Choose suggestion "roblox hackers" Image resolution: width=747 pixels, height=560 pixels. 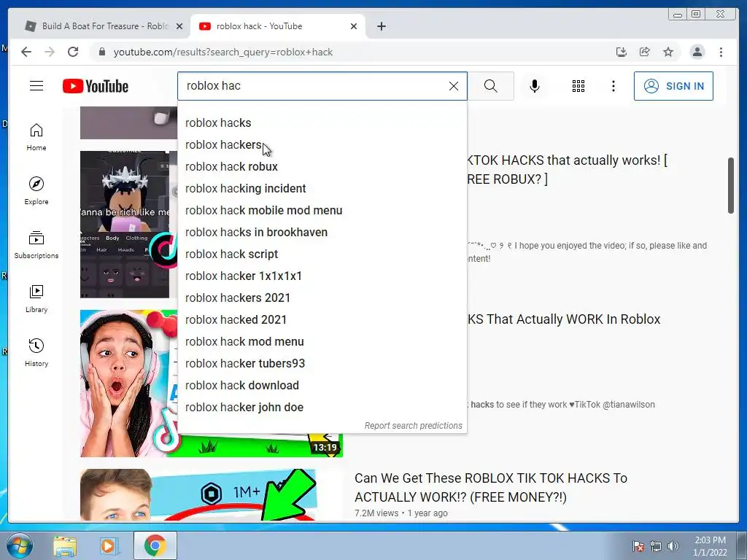point(322,145)
